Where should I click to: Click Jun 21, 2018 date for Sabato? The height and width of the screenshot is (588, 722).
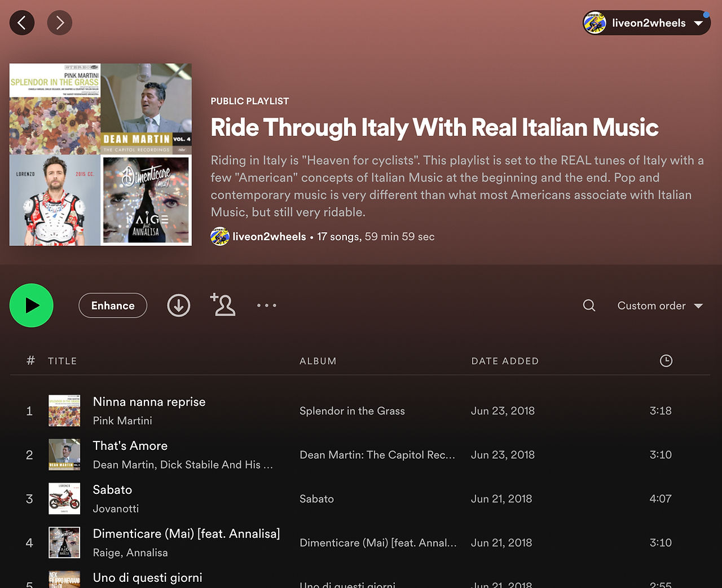click(501, 499)
